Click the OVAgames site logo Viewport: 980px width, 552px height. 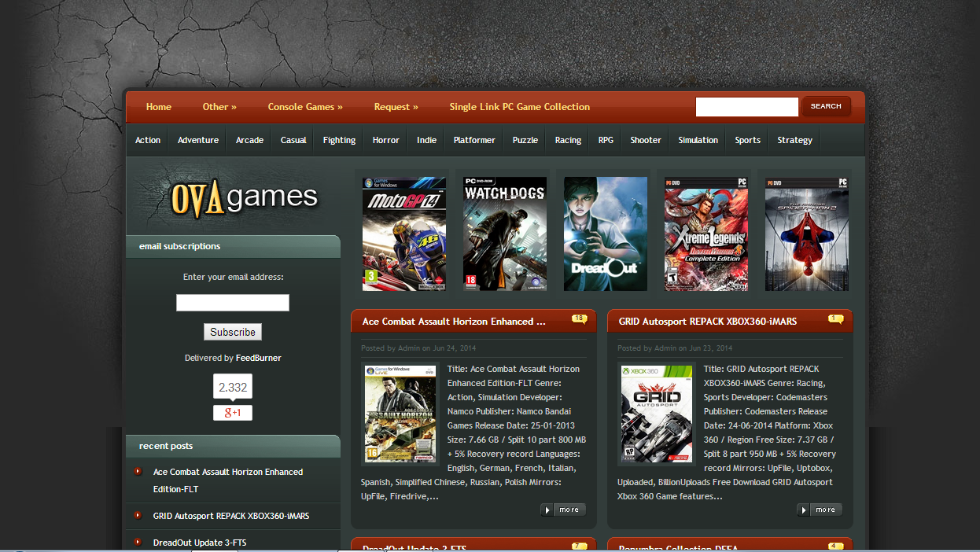244,197
